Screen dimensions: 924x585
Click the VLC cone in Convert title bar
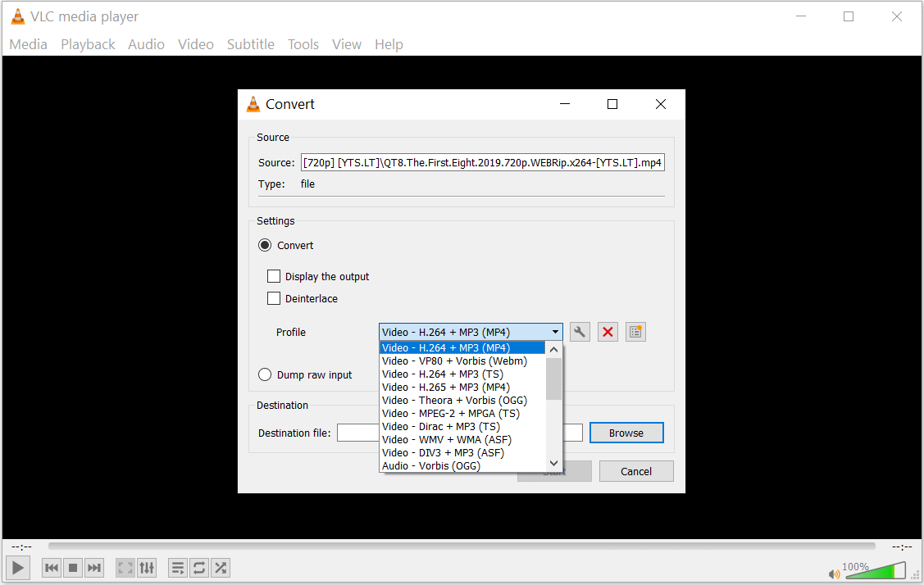(x=253, y=104)
